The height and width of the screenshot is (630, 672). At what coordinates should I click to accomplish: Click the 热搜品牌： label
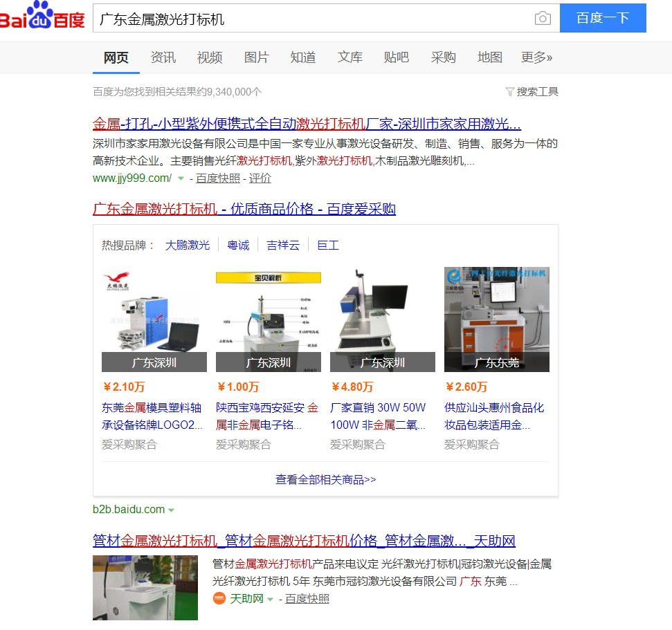(x=128, y=245)
